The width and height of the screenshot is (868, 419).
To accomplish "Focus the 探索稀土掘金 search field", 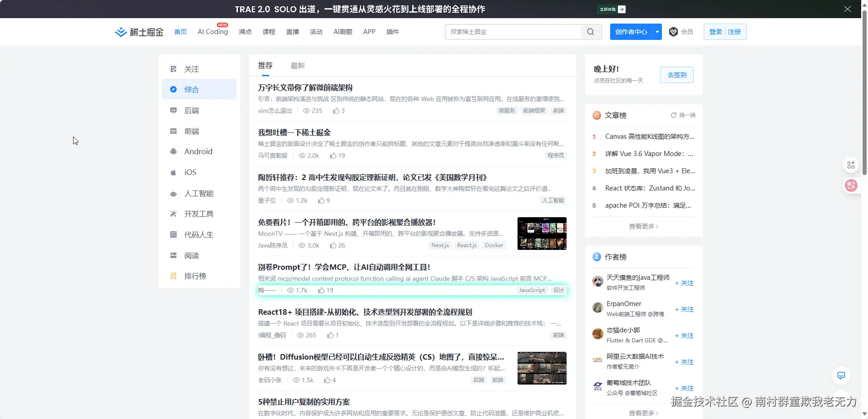I will tap(513, 32).
